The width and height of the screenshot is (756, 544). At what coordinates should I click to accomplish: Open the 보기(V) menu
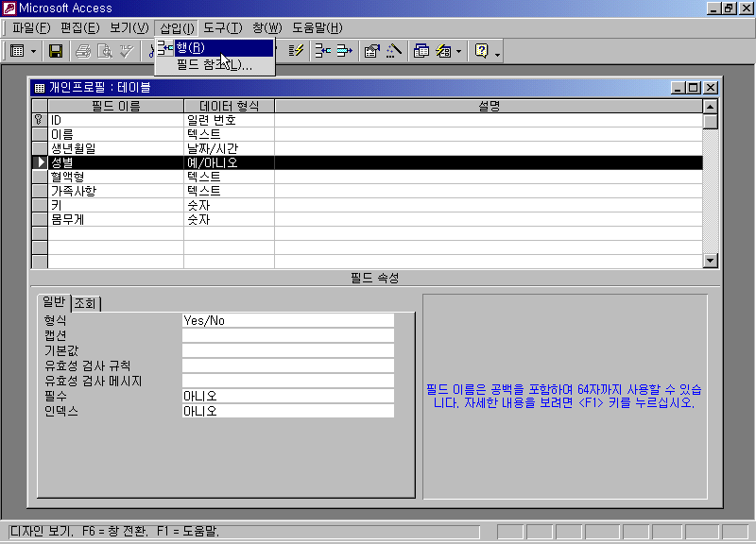(x=129, y=28)
